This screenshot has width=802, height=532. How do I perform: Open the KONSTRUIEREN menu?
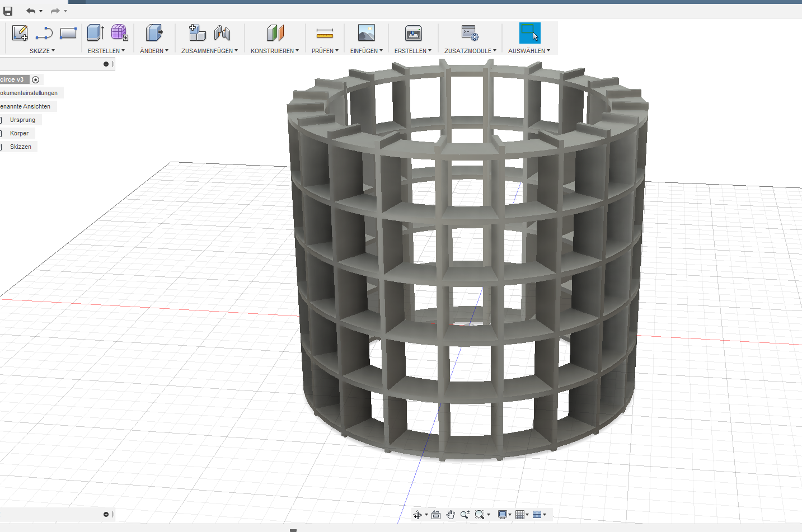274,51
